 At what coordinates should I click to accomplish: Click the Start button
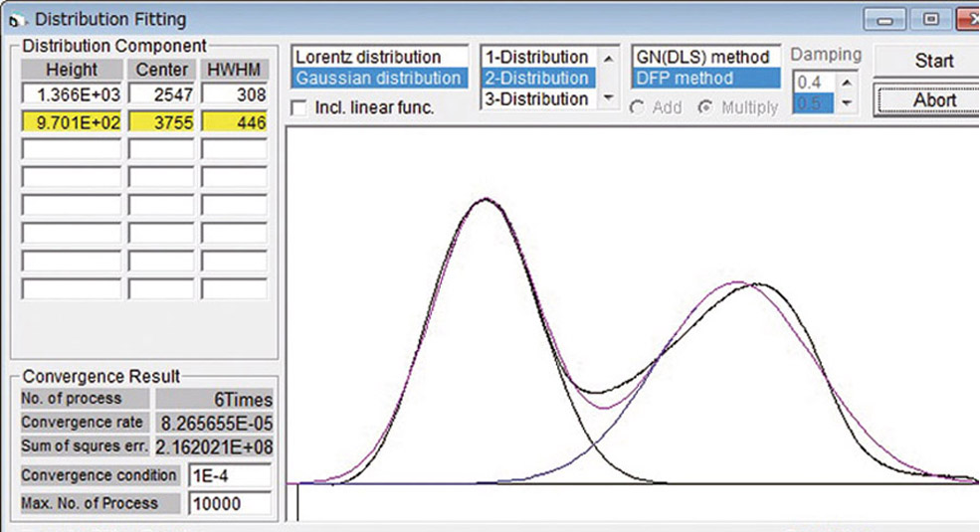pos(933,62)
